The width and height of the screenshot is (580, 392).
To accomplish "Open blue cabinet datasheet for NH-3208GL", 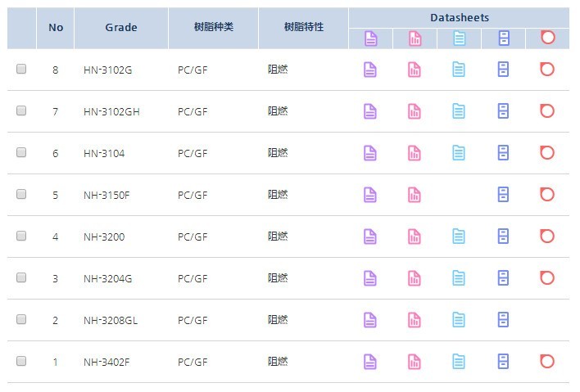I will coord(503,320).
